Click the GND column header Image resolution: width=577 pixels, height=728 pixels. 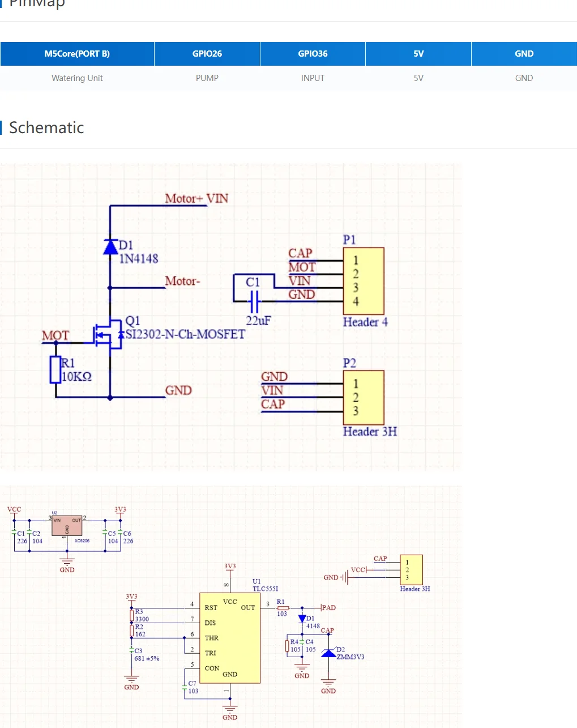coord(524,54)
